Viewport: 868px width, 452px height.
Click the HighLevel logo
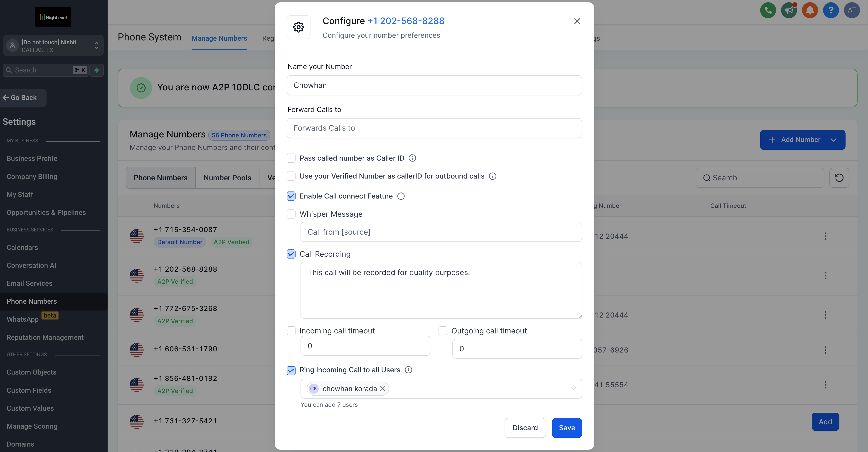53,17
